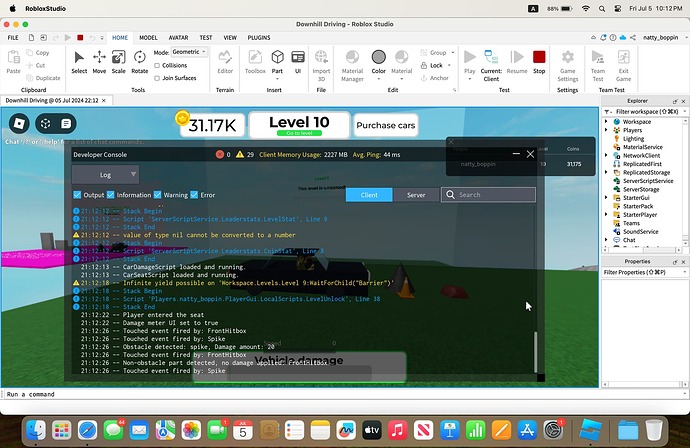
Task: Stop the running test
Action: click(x=539, y=62)
